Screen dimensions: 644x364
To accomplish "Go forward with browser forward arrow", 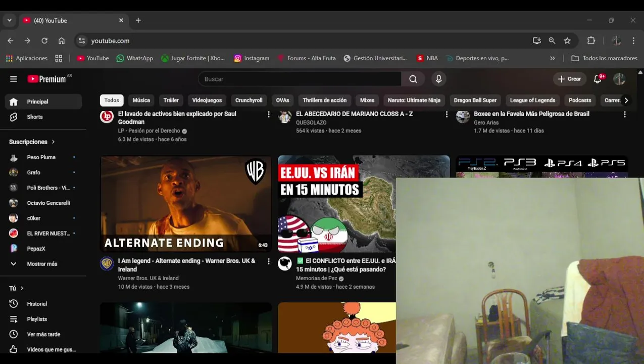I will point(27,40).
